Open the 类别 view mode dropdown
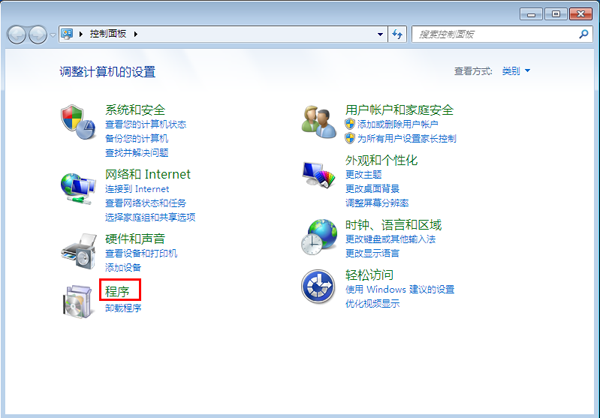The height and width of the screenshot is (418, 600). point(516,72)
